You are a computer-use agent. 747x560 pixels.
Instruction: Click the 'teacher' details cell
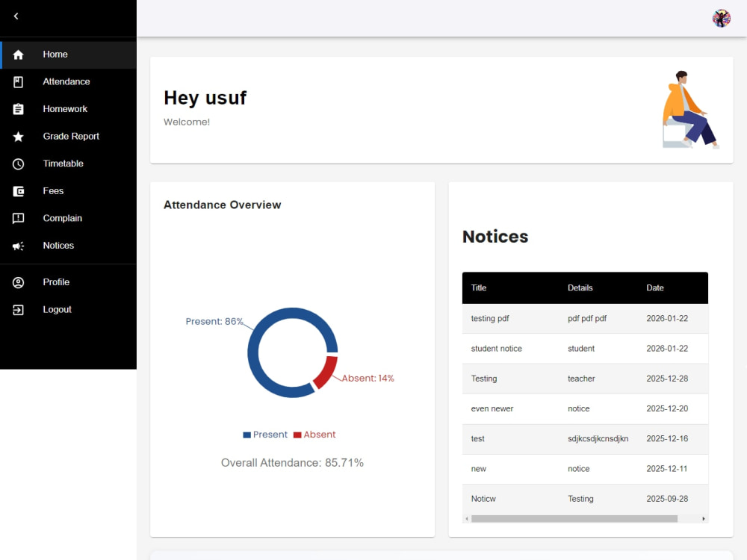581,379
